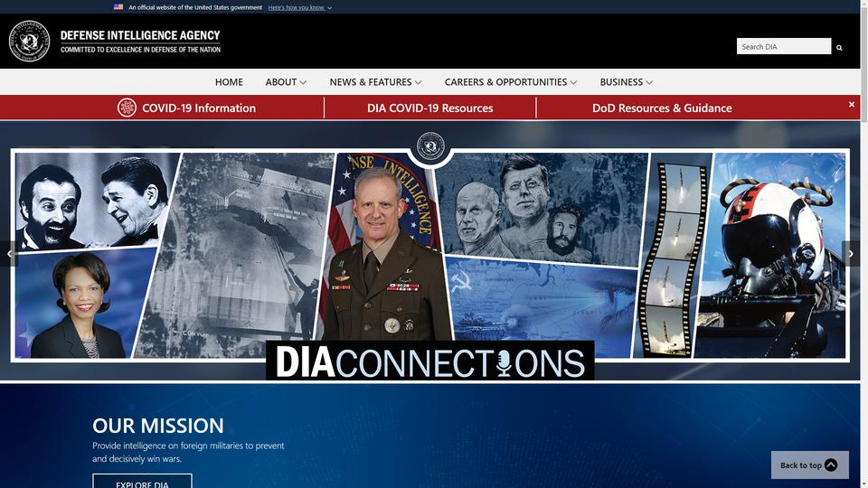Go to next carousel slide arrow

coord(851,254)
